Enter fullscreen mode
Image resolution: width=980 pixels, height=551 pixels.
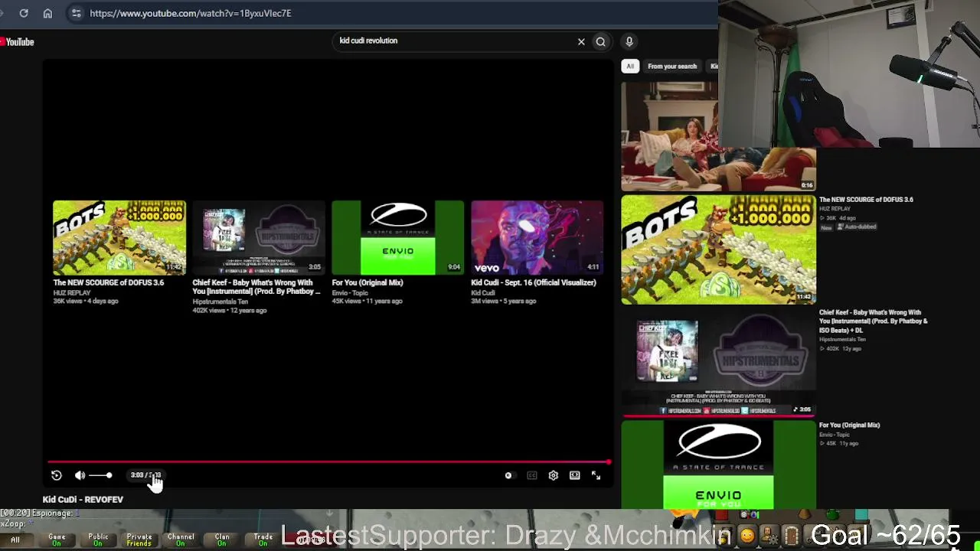pos(596,475)
